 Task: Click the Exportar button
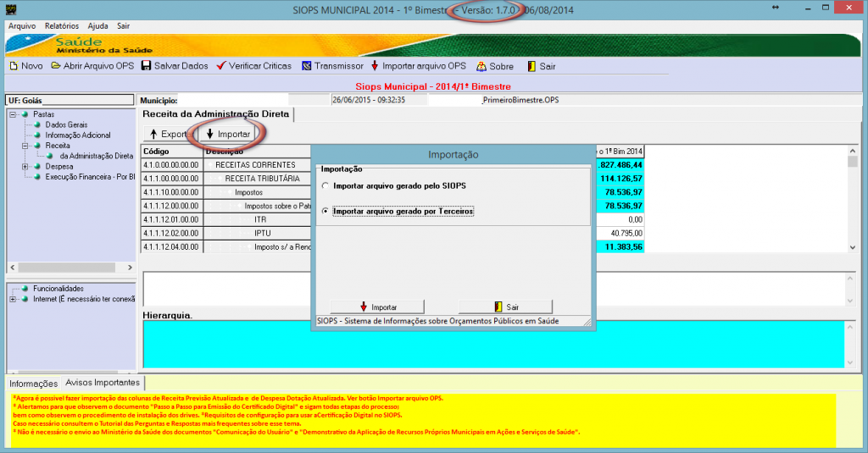coord(170,134)
